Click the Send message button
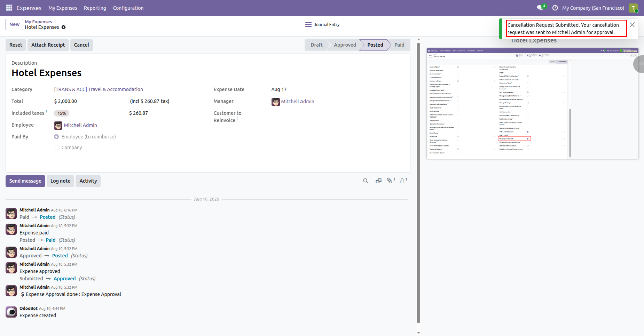 pos(25,181)
